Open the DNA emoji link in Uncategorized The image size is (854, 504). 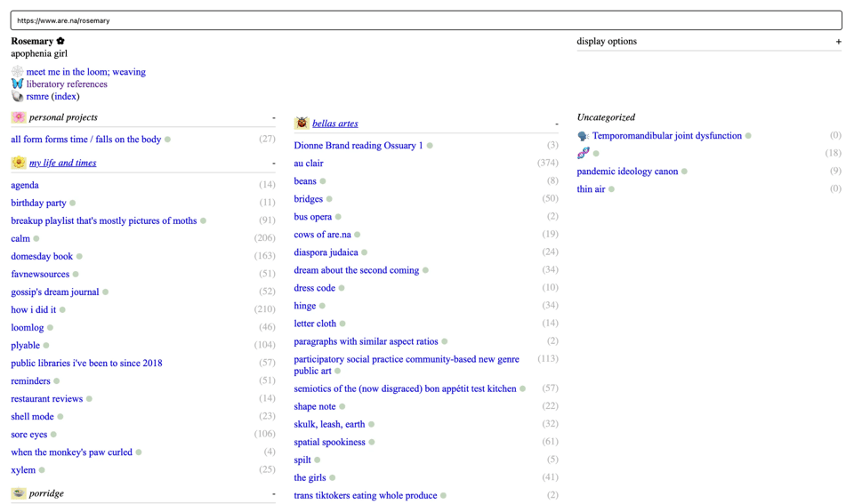(x=584, y=154)
